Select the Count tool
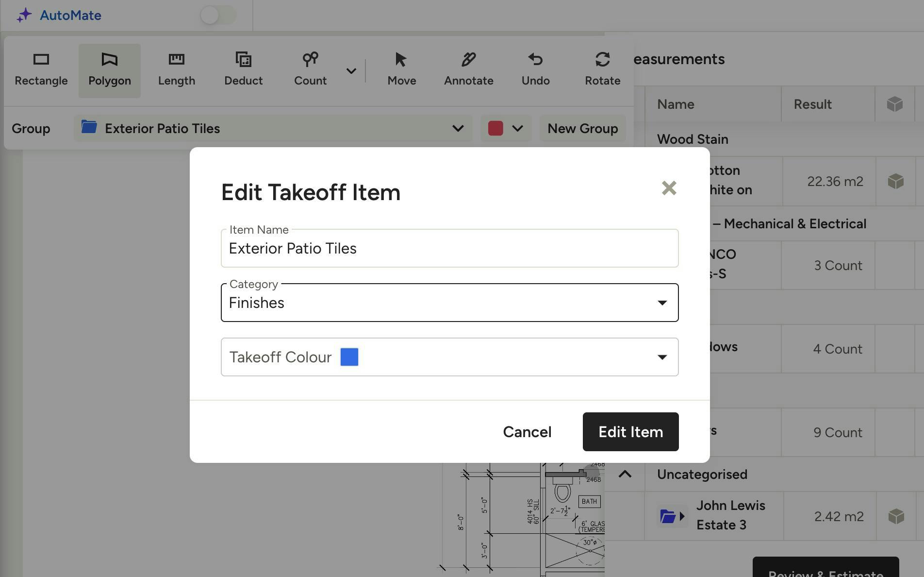Screen dimensions: 924x577 coord(311,70)
